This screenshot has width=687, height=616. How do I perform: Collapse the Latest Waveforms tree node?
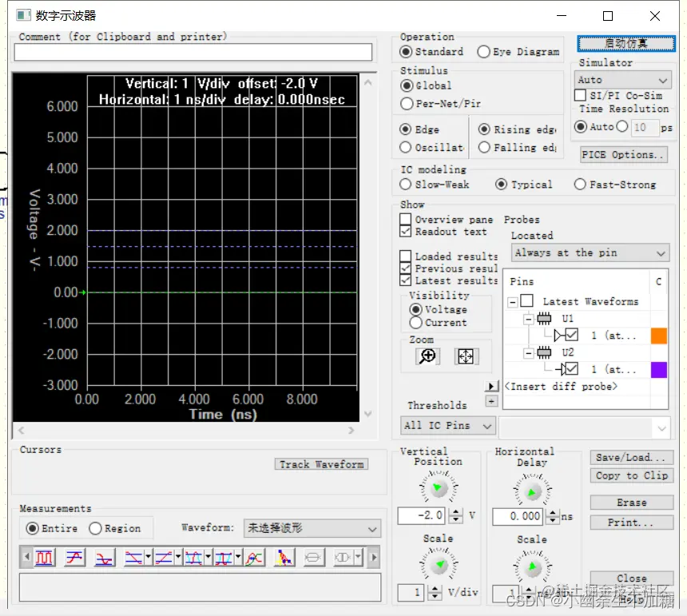(512, 301)
